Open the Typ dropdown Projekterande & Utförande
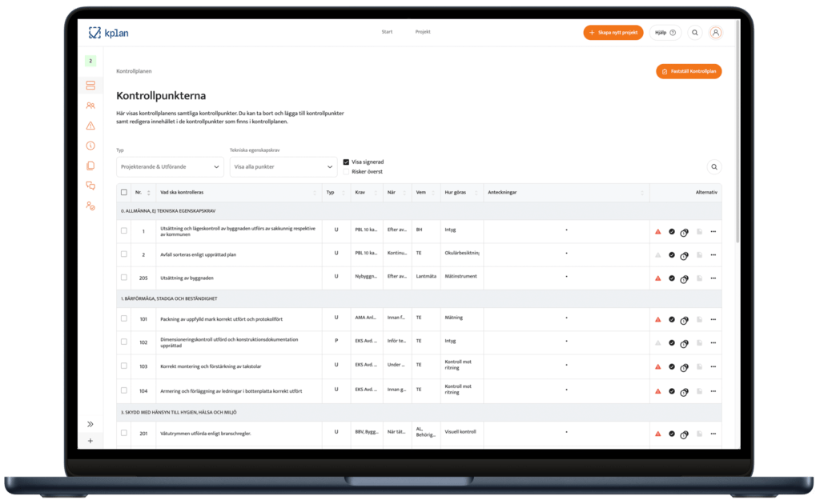The image size is (820, 504). click(170, 167)
